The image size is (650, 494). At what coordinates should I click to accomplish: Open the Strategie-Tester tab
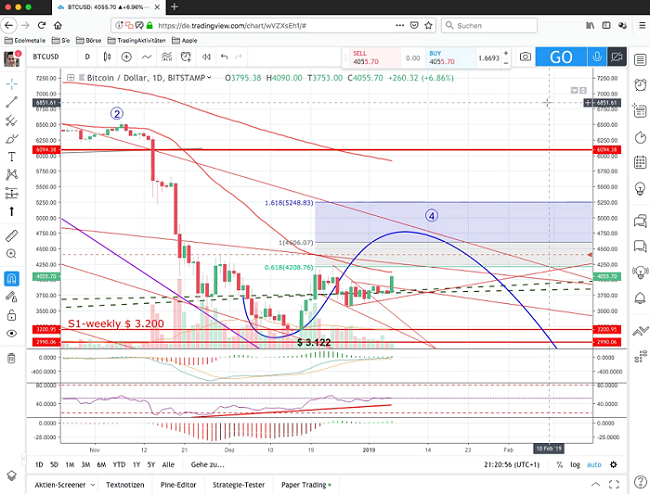point(238,485)
